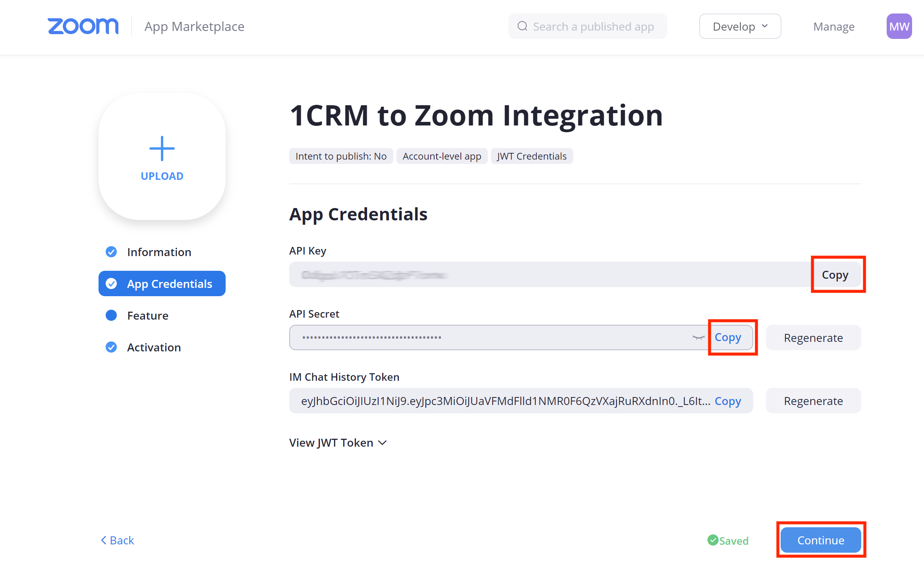Open the MW profile avatar

tap(899, 26)
